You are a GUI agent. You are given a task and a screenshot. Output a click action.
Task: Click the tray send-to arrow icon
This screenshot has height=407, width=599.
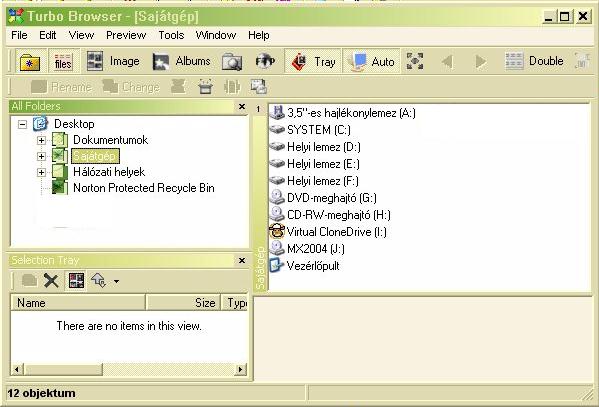[99, 281]
